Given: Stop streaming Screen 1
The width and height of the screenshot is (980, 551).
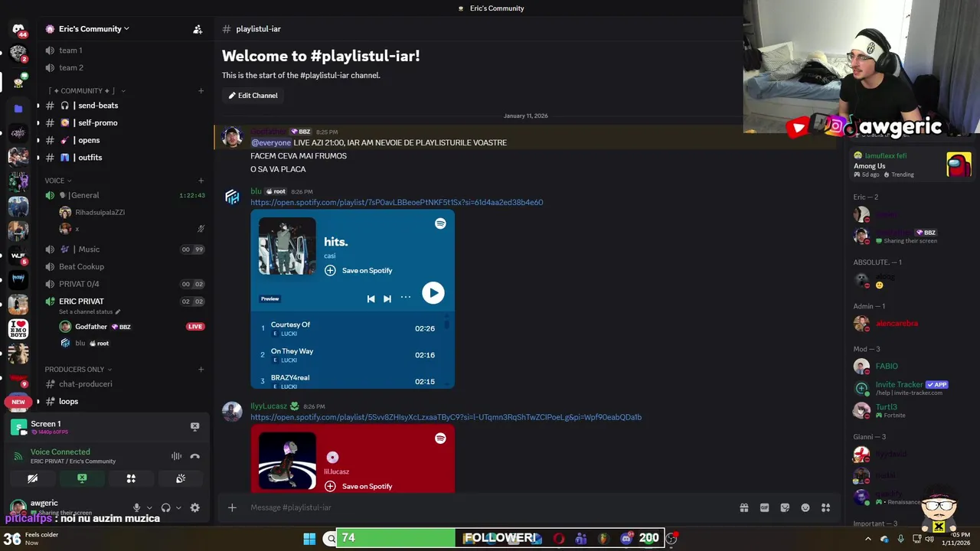Looking at the screenshot, I should [194, 426].
